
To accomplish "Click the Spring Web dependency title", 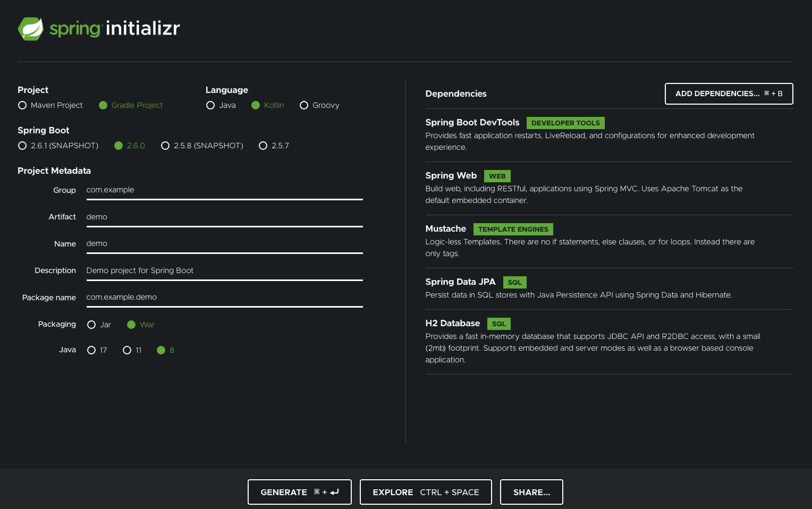I will [451, 175].
